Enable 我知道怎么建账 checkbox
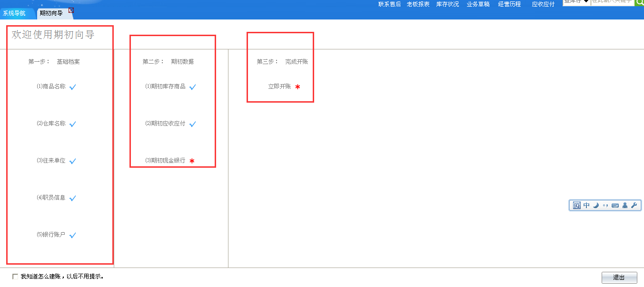 click(x=15, y=277)
